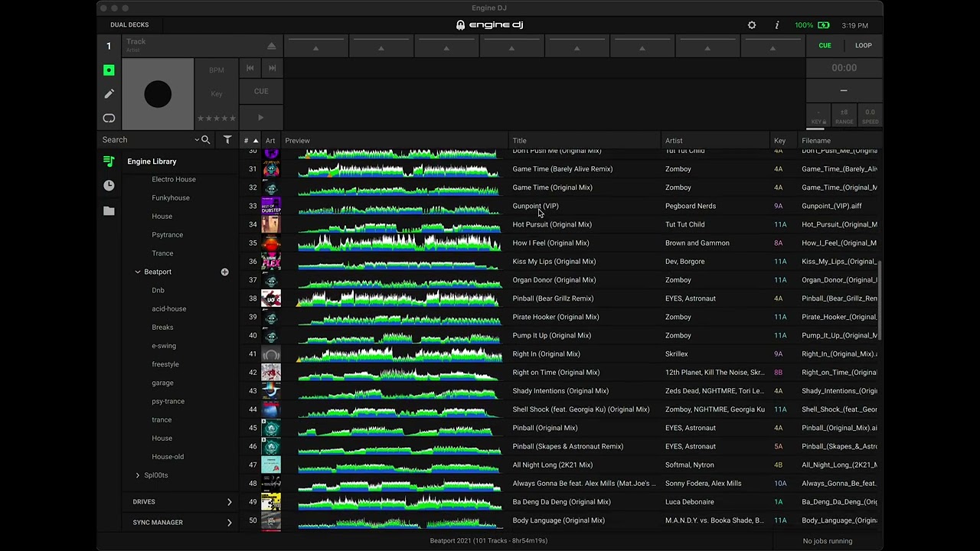Image resolution: width=980 pixels, height=551 pixels.
Task: Click the loop icon in deck sidebar
Action: point(109,119)
